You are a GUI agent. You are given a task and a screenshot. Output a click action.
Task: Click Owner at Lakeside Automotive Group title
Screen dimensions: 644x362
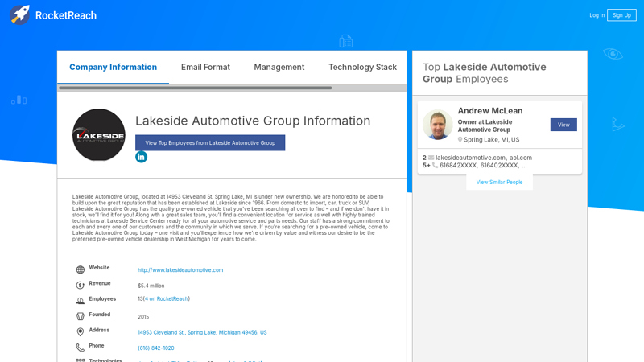click(x=485, y=126)
